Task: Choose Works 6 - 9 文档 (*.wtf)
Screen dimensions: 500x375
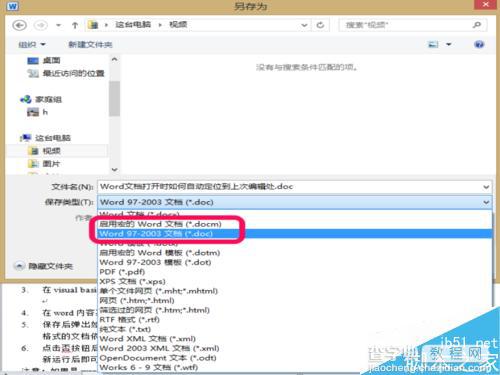Action: 295,368
